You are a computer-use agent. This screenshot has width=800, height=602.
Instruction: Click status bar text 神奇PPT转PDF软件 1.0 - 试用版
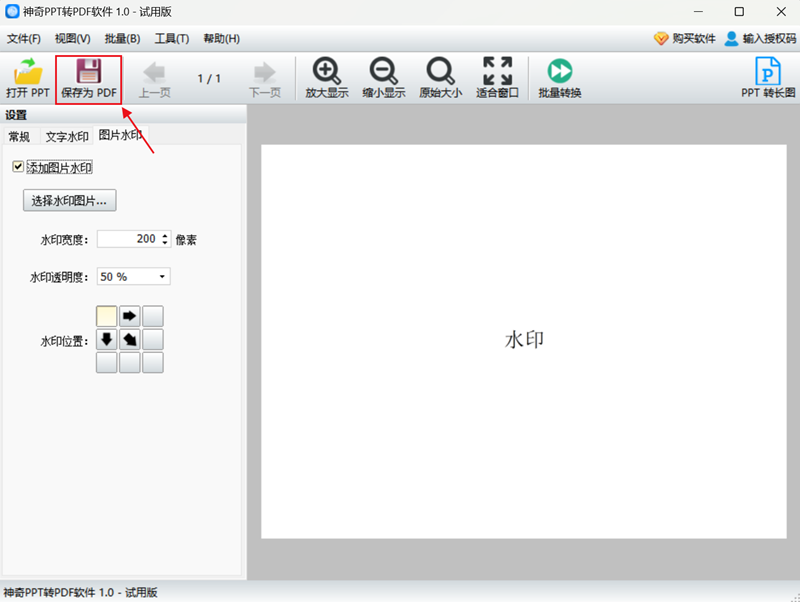[80, 592]
